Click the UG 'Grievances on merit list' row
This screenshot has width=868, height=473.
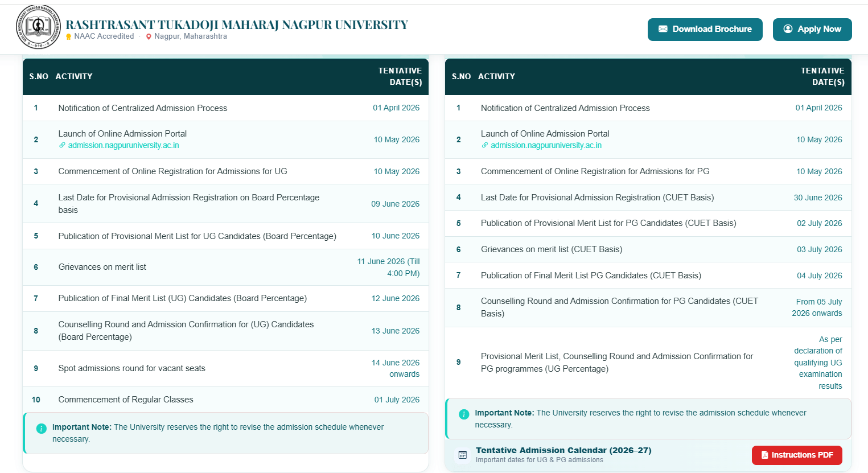point(225,267)
